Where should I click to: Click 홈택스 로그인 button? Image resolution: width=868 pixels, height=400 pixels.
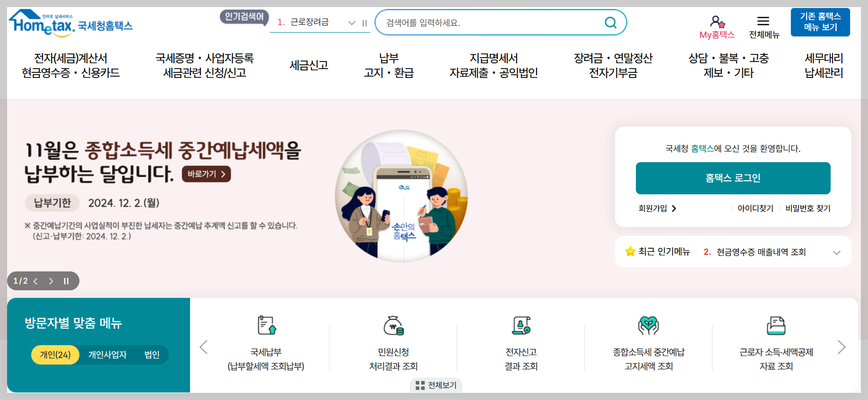tap(733, 178)
